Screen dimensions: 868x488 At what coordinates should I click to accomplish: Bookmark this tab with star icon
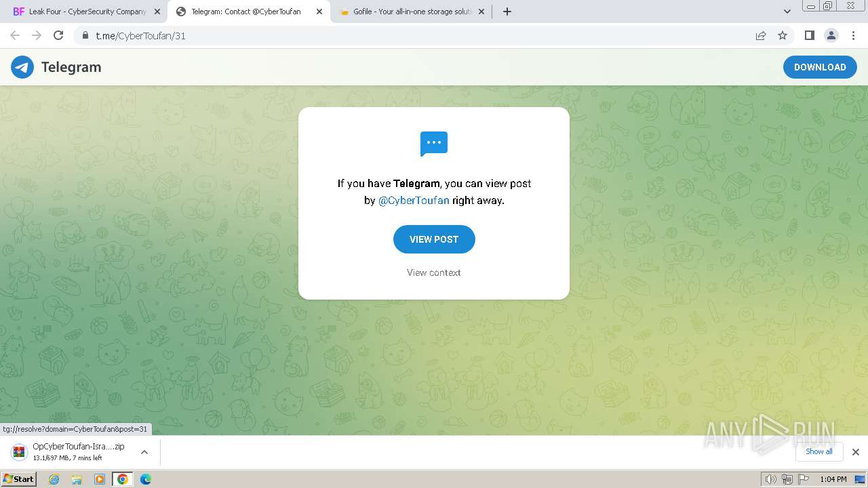pos(783,35)
